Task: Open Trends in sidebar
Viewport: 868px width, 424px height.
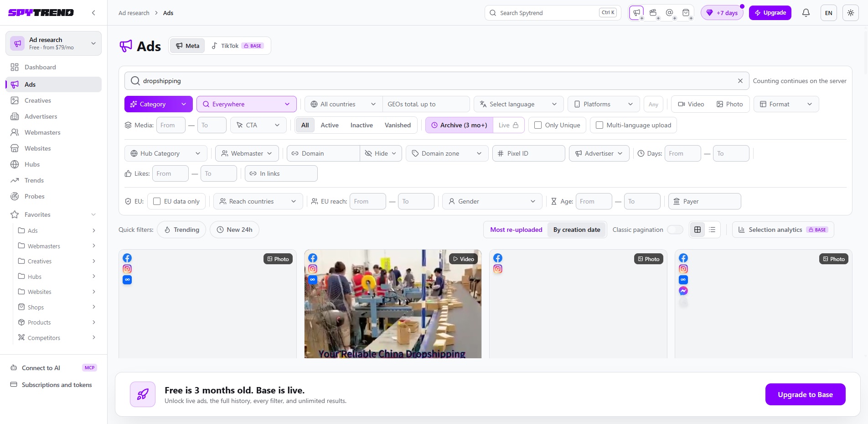Action: point(54,180)
